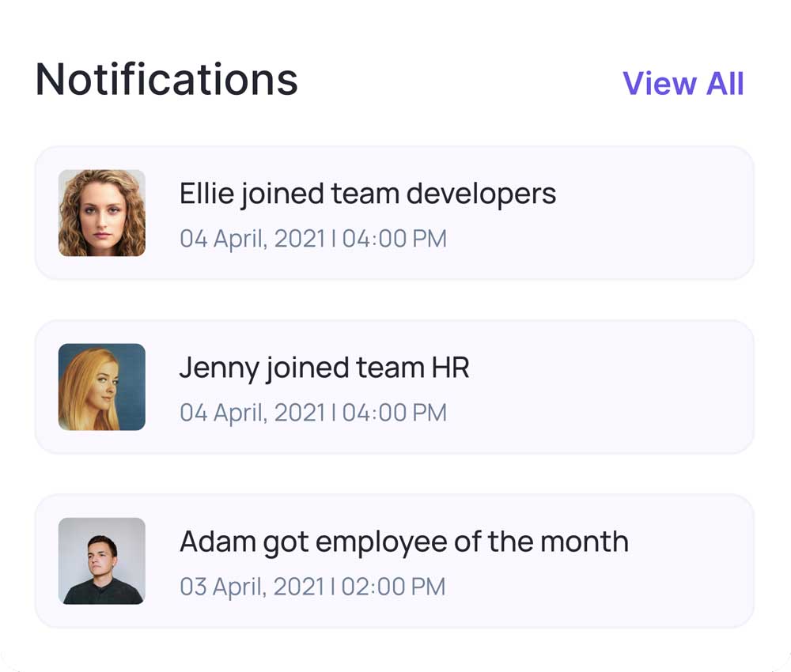This screenshot has width=791, height=672.
Task: Click Jenny's blonde profile photo
Action: [x=102, y=387]
